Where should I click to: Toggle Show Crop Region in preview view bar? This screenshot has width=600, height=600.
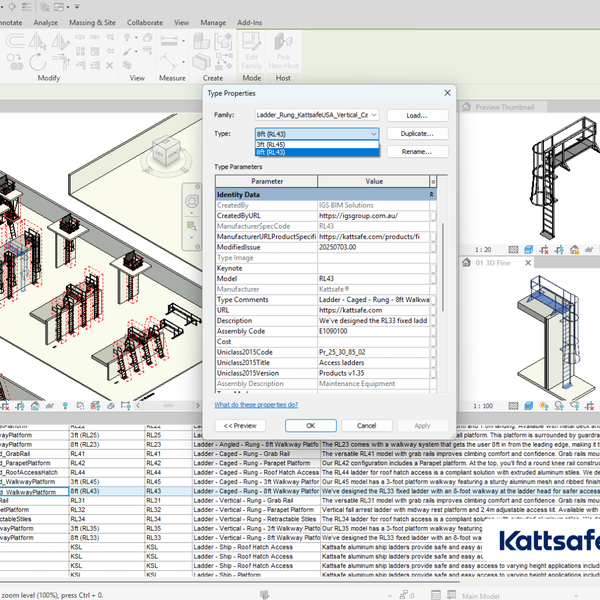click(x=559, y=250)
